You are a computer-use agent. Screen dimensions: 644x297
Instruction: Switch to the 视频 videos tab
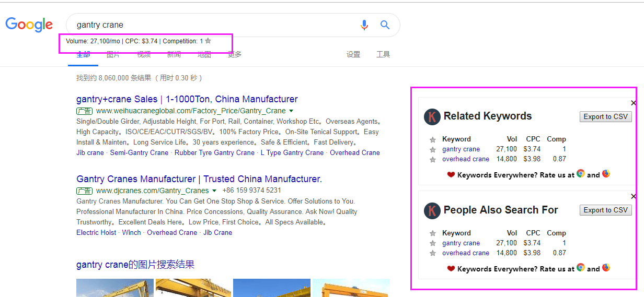click(x=144, y=54)
